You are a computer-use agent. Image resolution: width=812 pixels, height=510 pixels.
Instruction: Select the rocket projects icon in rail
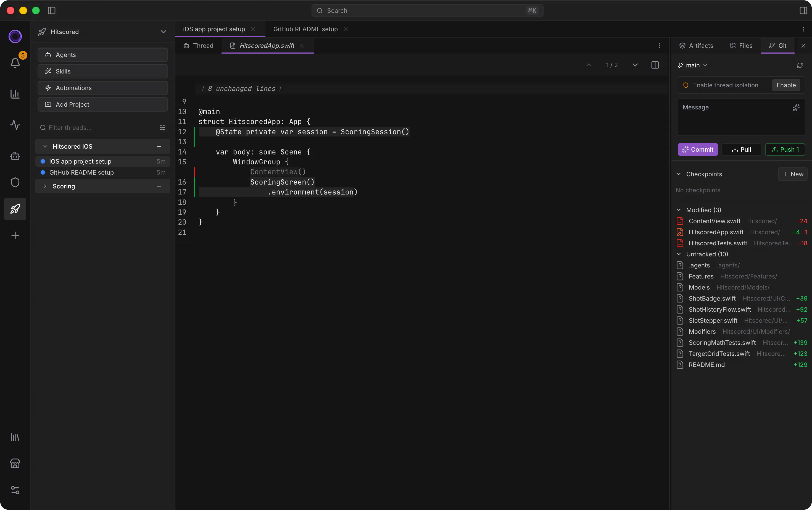[x=15, y=209]
